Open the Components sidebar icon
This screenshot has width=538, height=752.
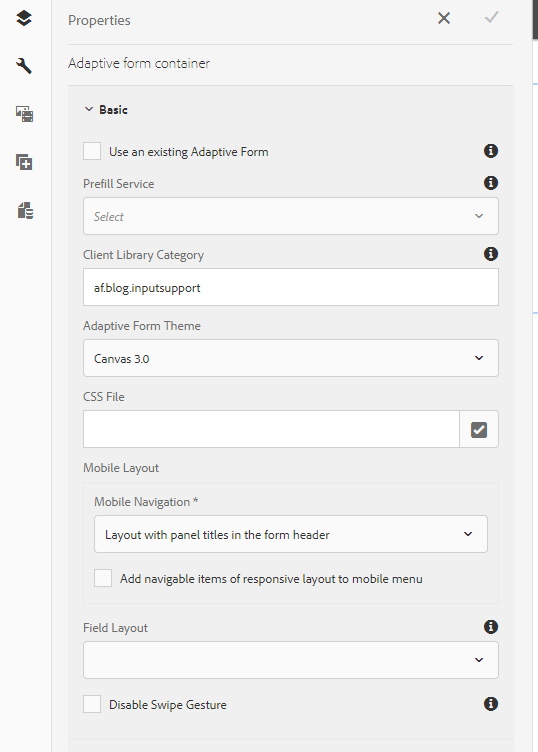point(24,162)
